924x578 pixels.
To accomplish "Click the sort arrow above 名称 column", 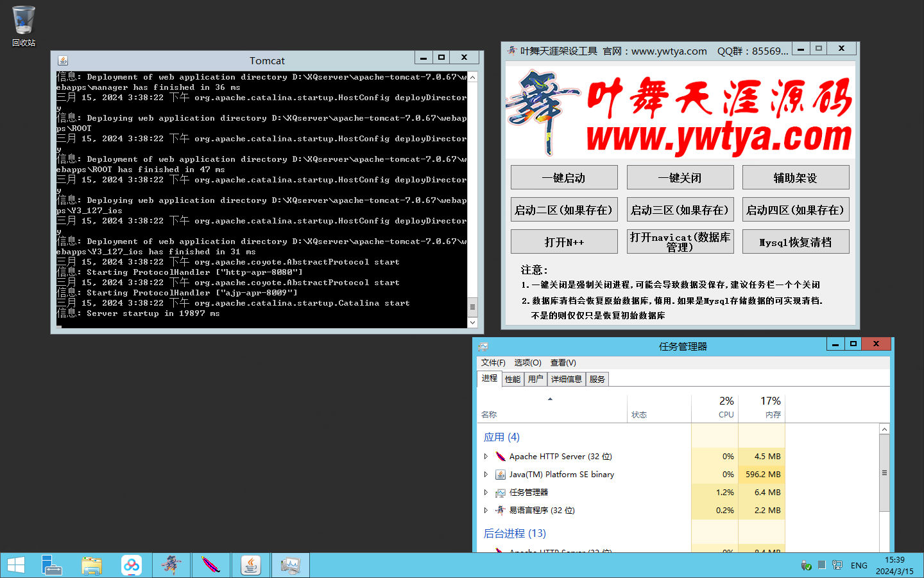I will coord(550,399).
